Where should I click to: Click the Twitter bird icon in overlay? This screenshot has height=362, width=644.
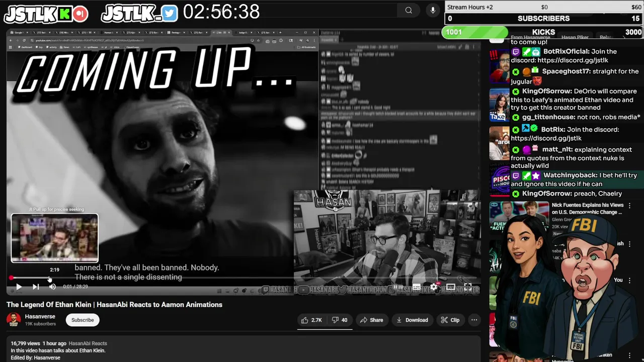pos(170,14)
